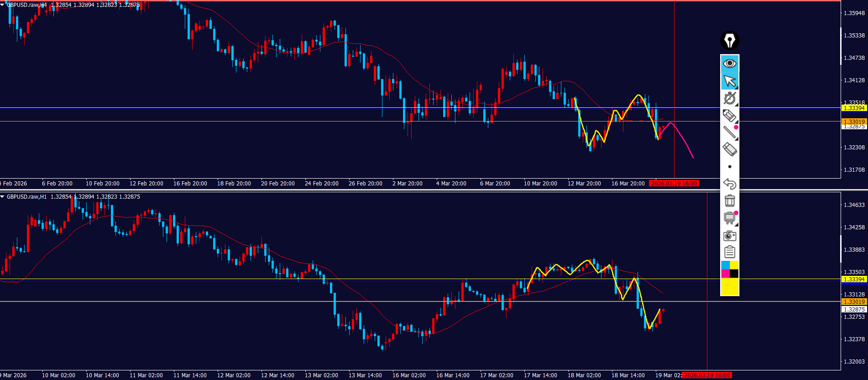
Task: Delete all drawings with trash icon
Action: click(x=729, y=201)
